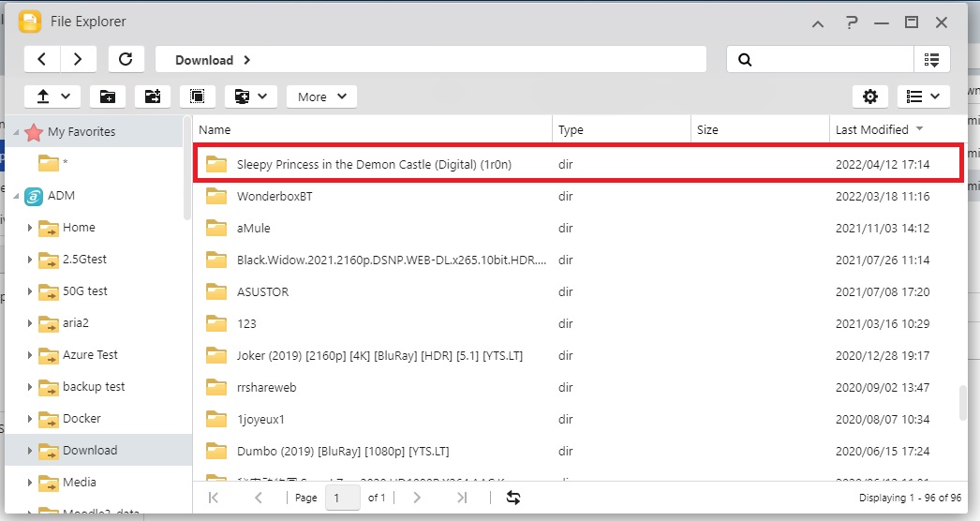Image resolution: width=980 pixels, height=521 pixels.
Task: Expand the 2.5Gtest folder node
Action: click(x=29, y=260)
